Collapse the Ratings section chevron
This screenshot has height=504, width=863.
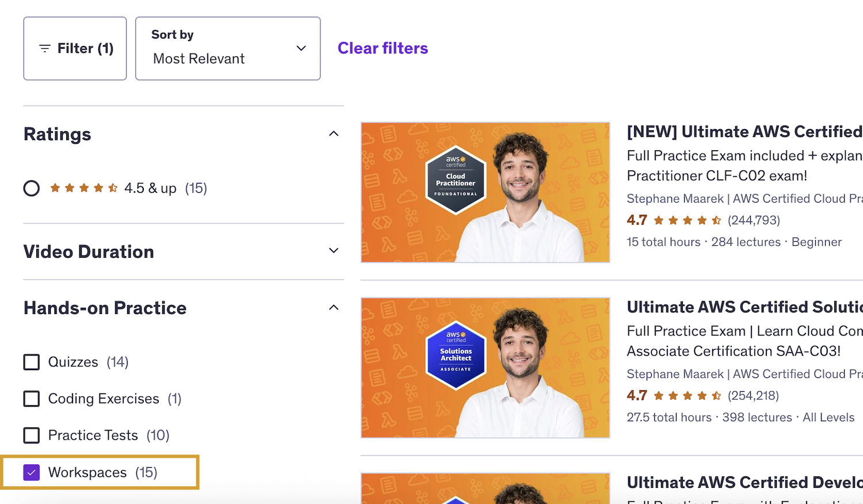pyautogui.click(x=334, y=134)
